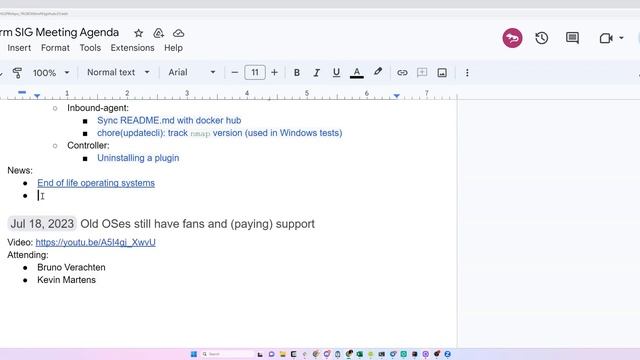This screenshot has width=640, height=360.
Task: Open Excel from the taskbar
Action: click(x=360, y=354)
